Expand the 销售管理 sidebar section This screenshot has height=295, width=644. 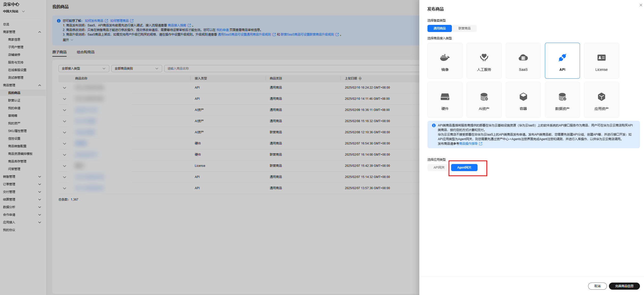pyautogui.click(x=22, y=177)
